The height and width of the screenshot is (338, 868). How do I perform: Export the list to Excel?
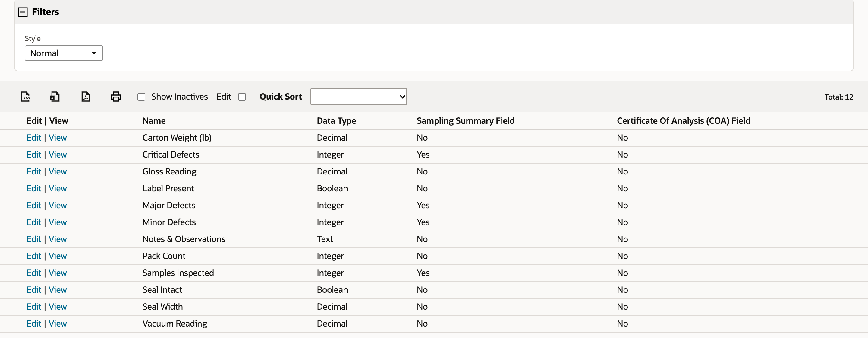(x=55, y=97)
